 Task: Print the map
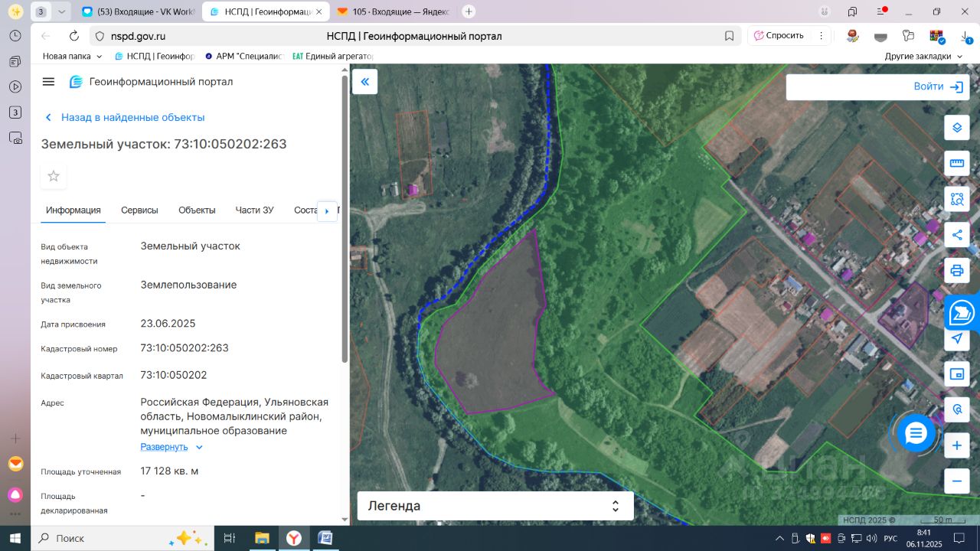pyautogui.click(x=956, y=270)
